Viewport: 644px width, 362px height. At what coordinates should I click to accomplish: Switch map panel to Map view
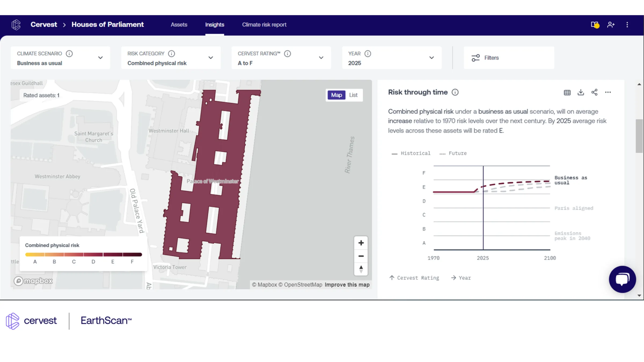tap(336, 95)
